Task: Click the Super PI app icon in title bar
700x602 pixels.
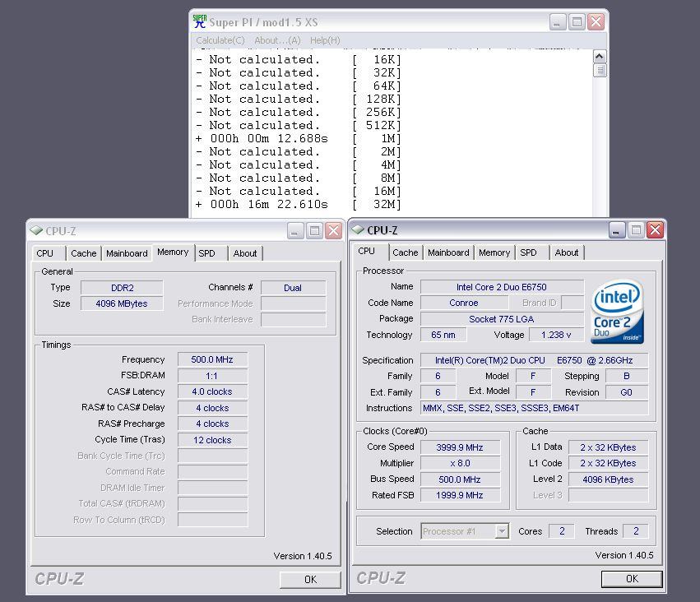Action: tap(200, 21)
